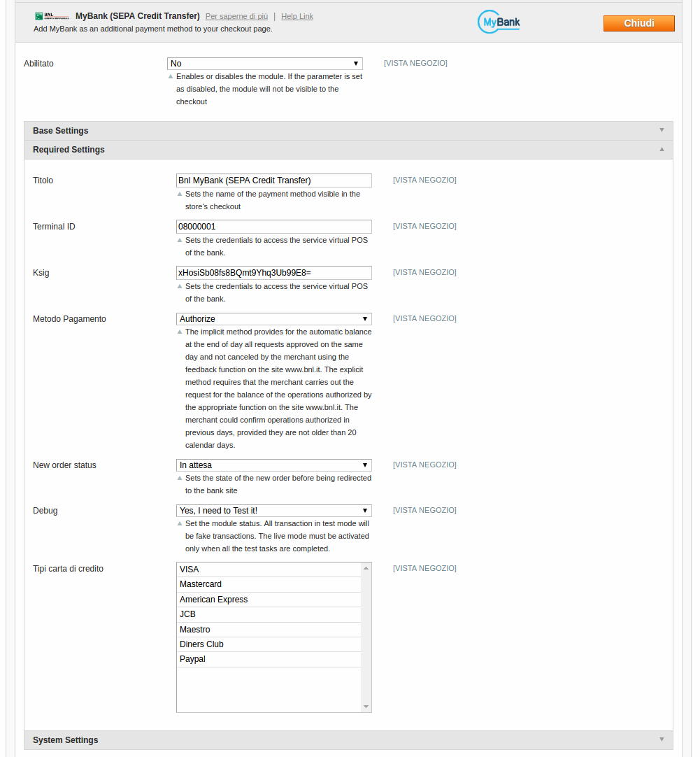
Task: Click the 'Add MyBank as an additional payment method' description
Action: (153, 29)
